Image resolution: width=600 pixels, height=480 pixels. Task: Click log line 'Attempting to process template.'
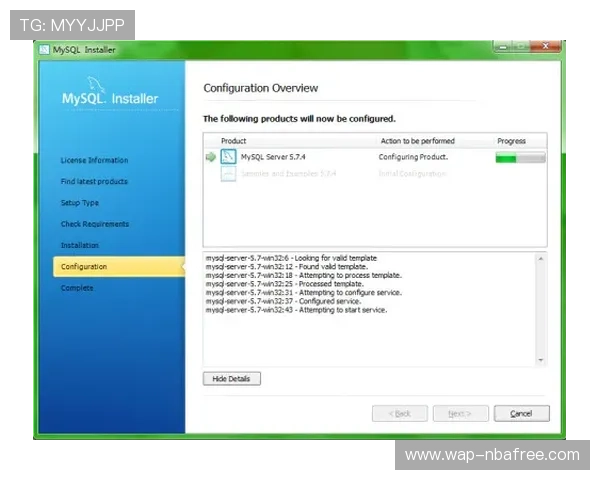point(304,275)
